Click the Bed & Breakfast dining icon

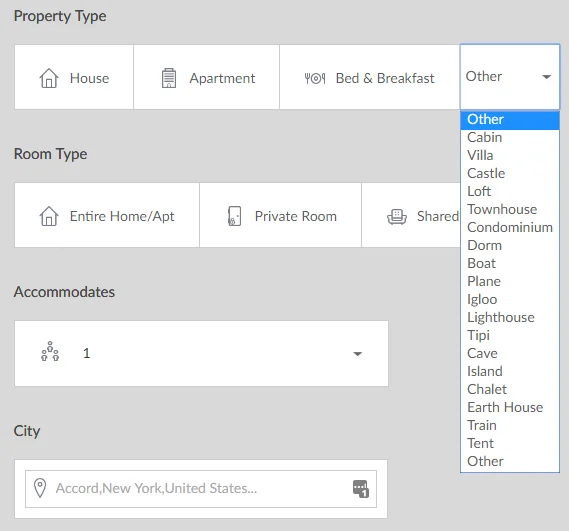pyautogui.click(x=315, y=78)
